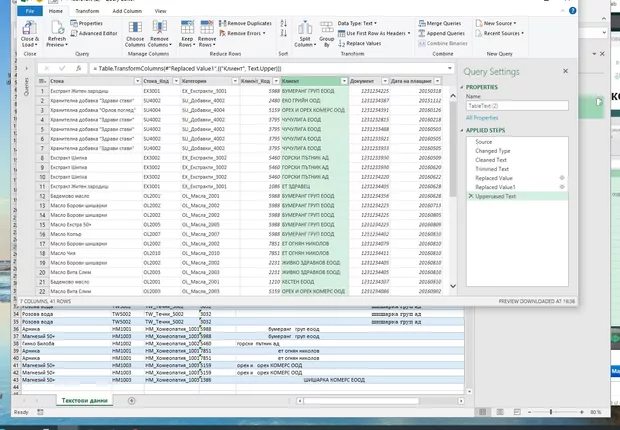Click the Close & Load icon

tap(27, 29)
